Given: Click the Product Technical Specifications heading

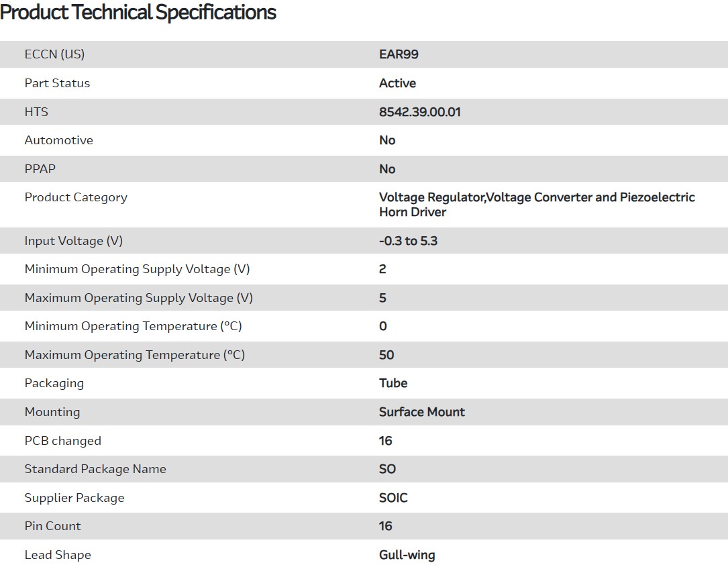Looking at the screenshot, I should click(x=138, y=13).
